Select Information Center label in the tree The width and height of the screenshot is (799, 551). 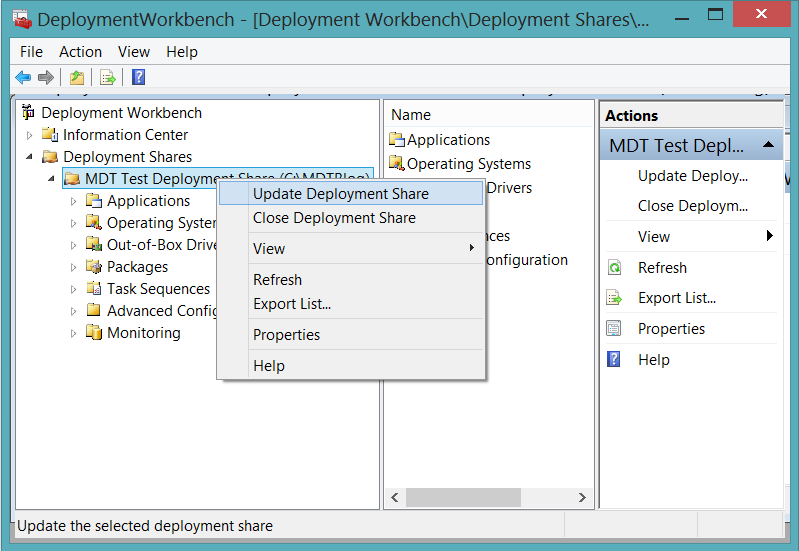[125, 135]
